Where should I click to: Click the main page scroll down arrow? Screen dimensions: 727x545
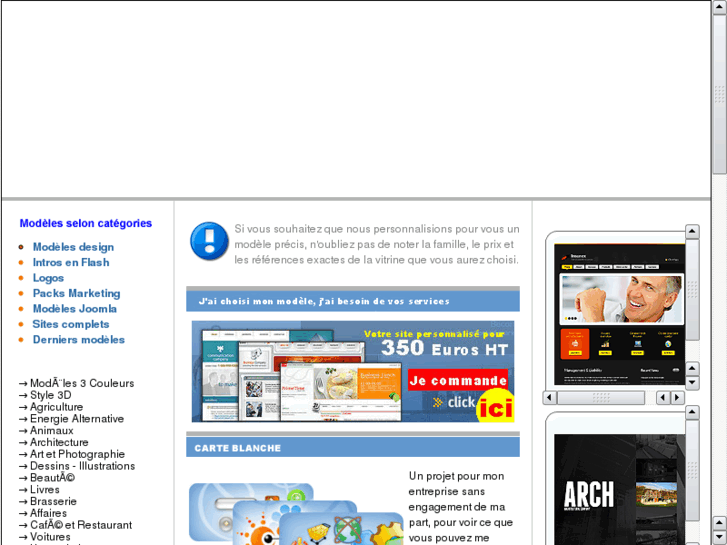719,538
